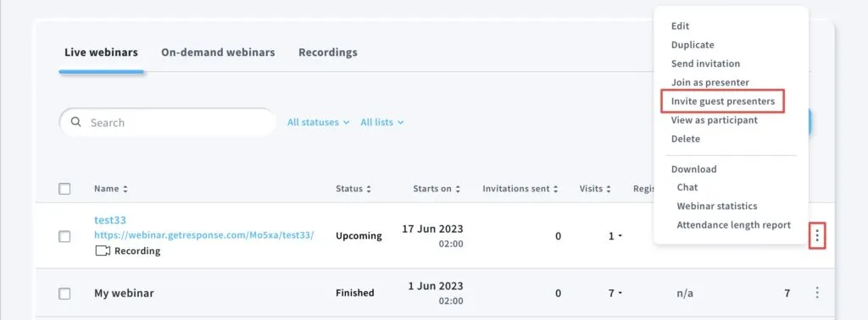The height and width of the screenshot is (320, 868).
Task: Open the All statuses filter dropdown
Action: coord(319,122)
